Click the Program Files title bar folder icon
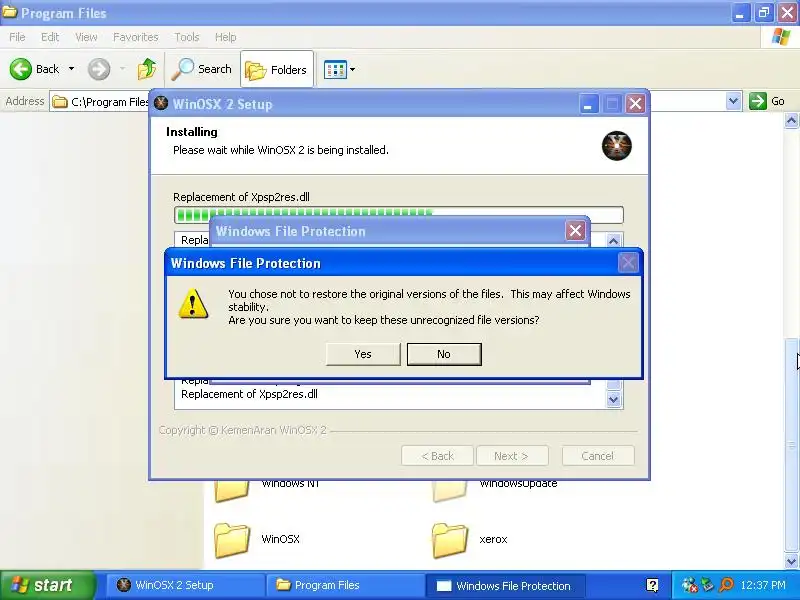This screenshot has width=800, height=600. (x=9, y=11)
